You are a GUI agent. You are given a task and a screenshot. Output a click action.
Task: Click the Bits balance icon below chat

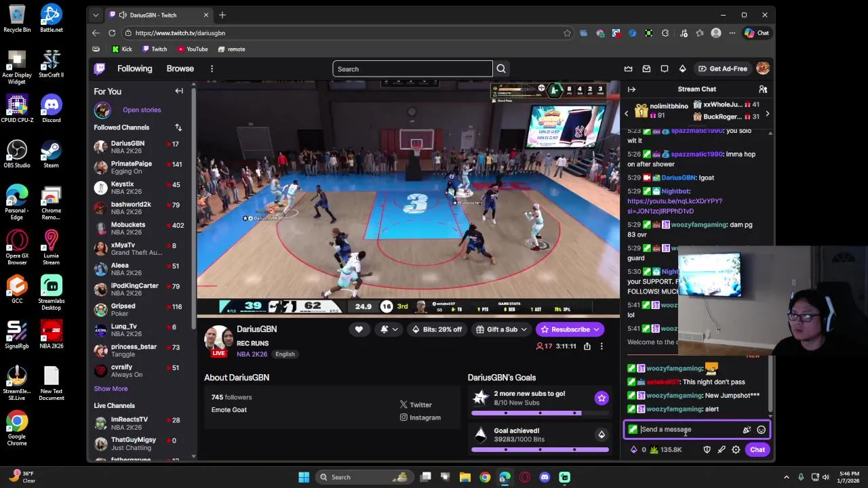coord(634,449)
